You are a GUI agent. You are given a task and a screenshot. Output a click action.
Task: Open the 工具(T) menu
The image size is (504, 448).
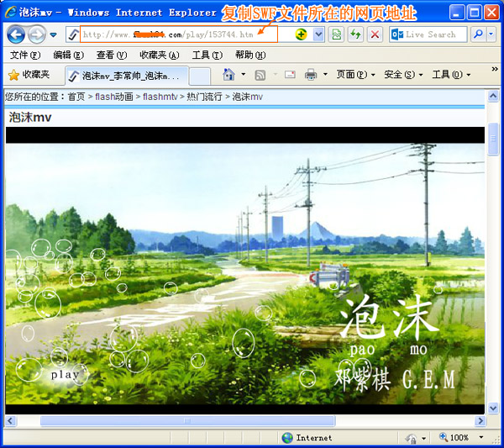pos(207,55)
